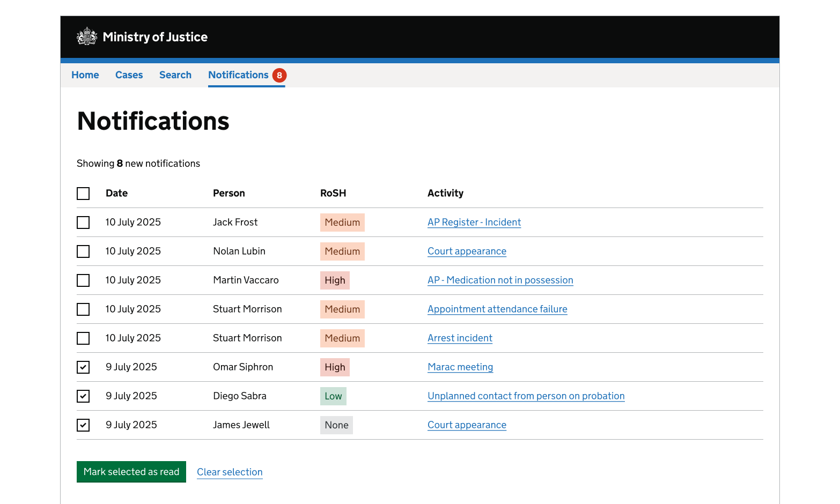The width and height of the screenshot is (840, 504).
Task: Open the Cases navigation tab
Action: pyautogui.click(x=129, y=75)
